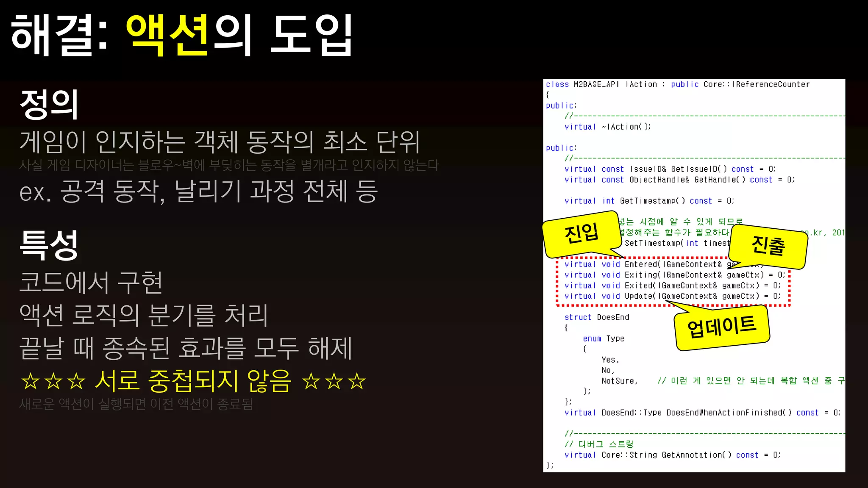Screen dimensions: 868x488
Task: Click the line '액션 로직의 분기를 처리'
Action: (144, 315)
